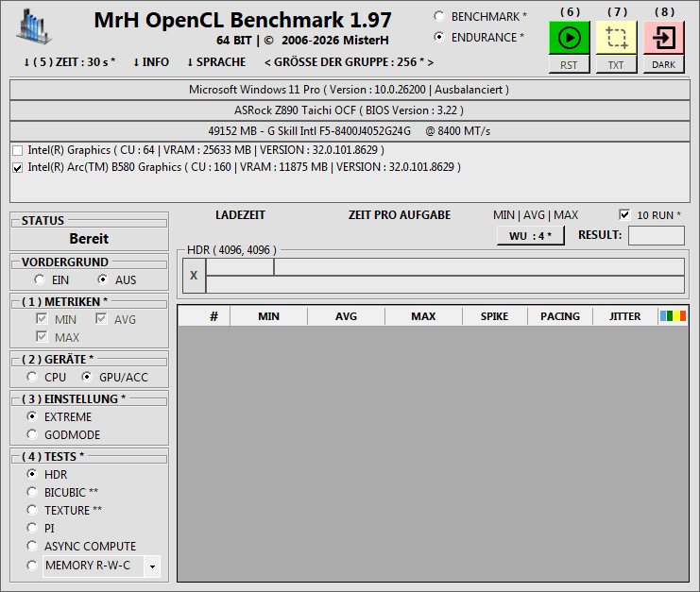Switch to DARK theme
The image size is (700, 592).
click(664, 65)
